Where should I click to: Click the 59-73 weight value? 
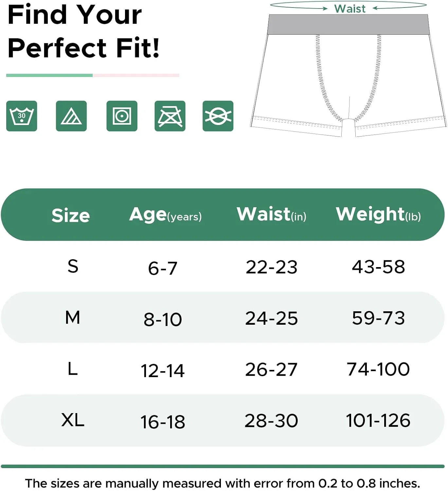click(379, 318)
